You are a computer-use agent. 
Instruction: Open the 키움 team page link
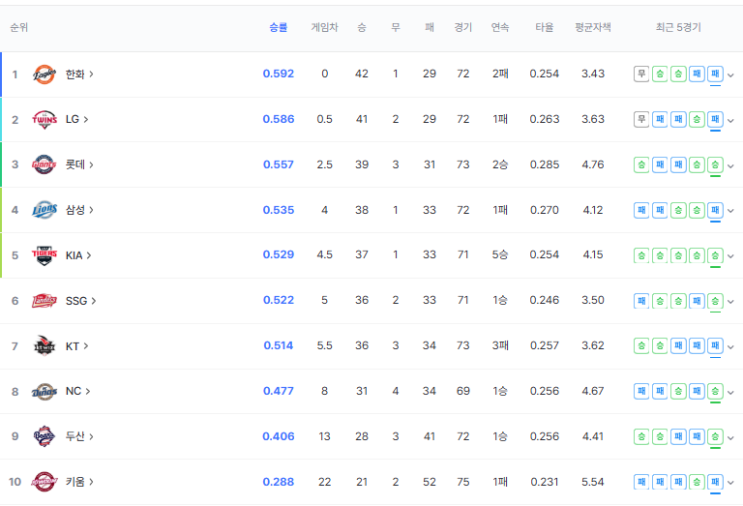[x=79, y=482]
